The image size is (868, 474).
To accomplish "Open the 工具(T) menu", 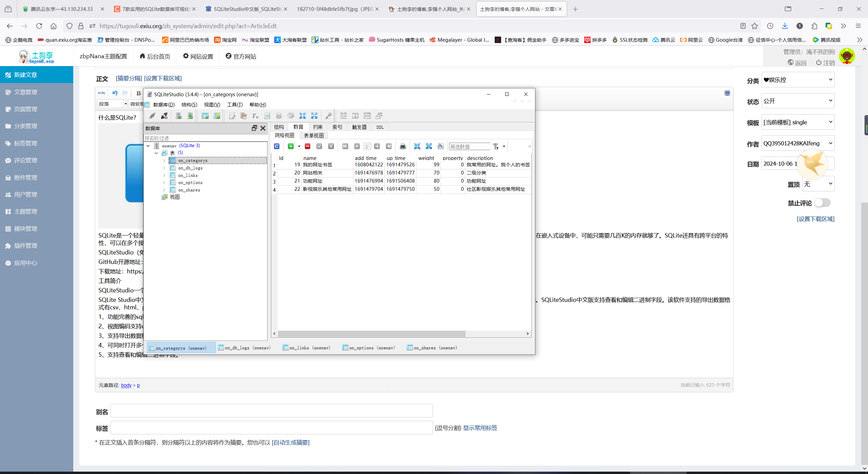I will [235, 105].
